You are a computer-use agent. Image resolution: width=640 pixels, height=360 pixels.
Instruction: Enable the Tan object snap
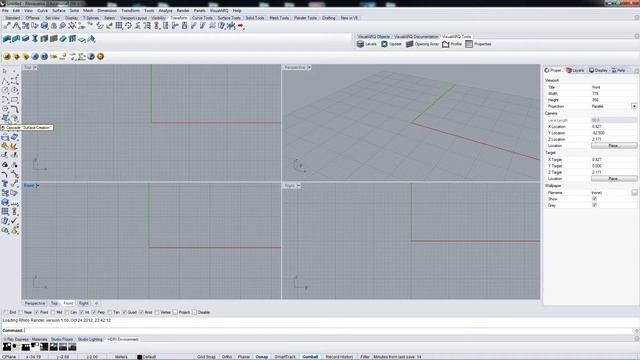coord(109,312)
